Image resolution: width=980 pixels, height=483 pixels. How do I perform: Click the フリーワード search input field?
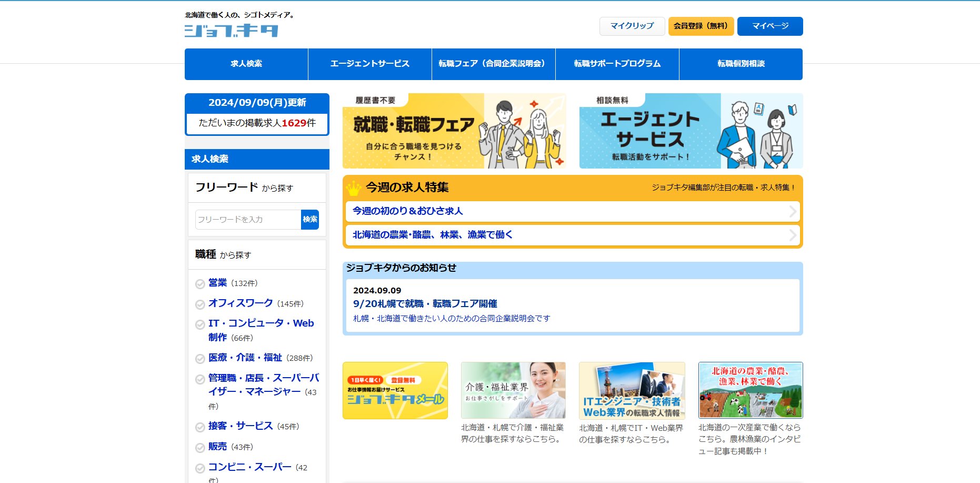pos(248,220)
